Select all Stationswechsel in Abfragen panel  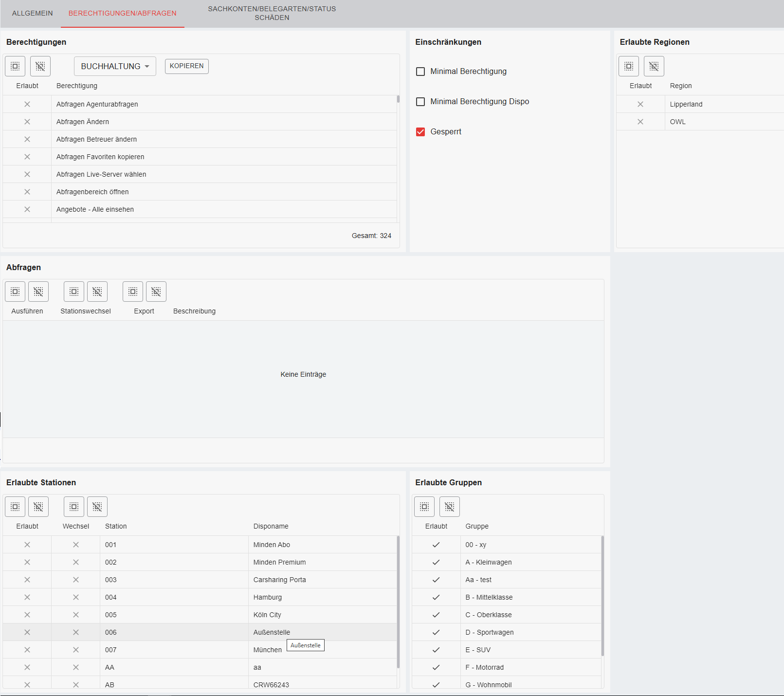(74, 292)
